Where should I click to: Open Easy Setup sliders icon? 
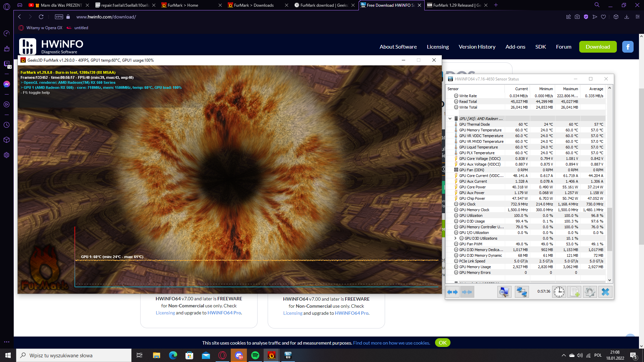638,17
